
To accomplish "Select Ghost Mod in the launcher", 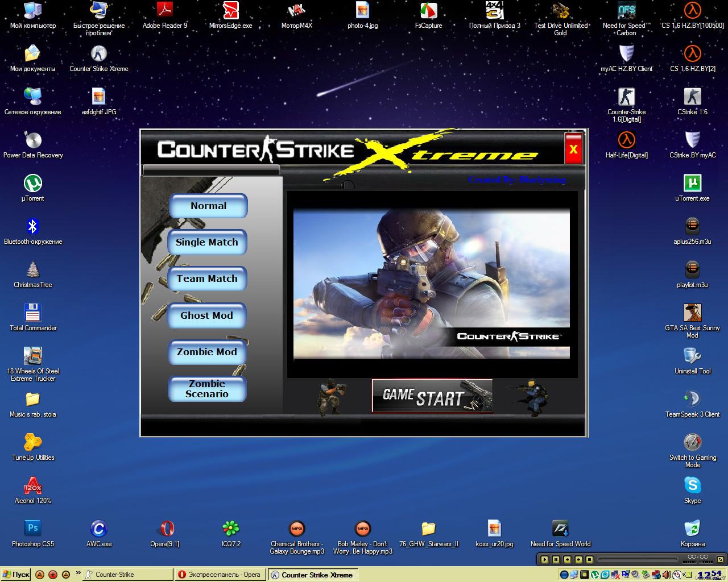I will (206, 315).
